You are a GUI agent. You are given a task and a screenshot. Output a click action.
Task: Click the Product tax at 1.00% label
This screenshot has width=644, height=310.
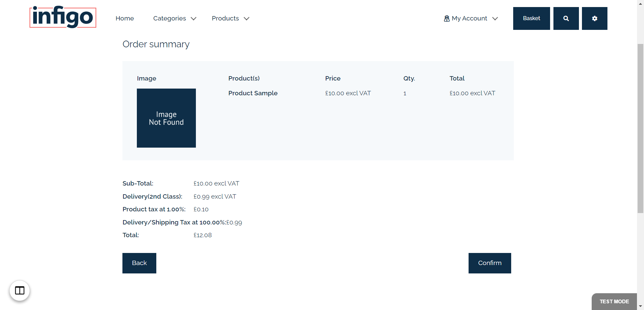[x=154, y=209]
